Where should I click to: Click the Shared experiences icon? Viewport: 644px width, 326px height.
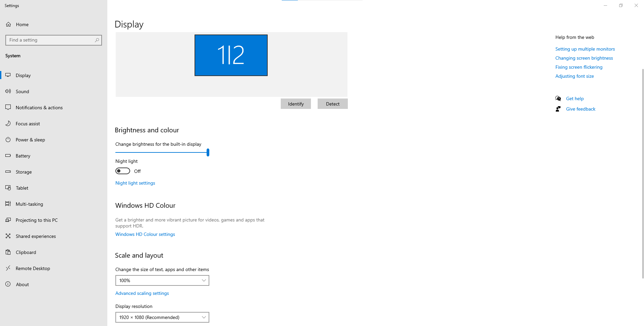click(x=8, y=236)
